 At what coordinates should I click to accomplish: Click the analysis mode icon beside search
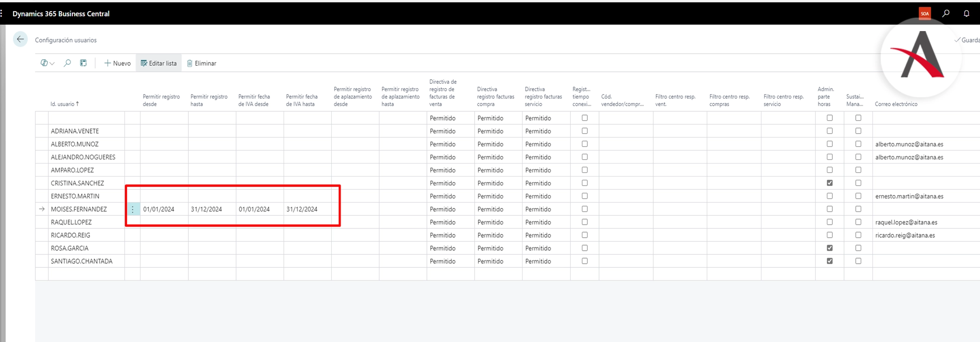84,63
